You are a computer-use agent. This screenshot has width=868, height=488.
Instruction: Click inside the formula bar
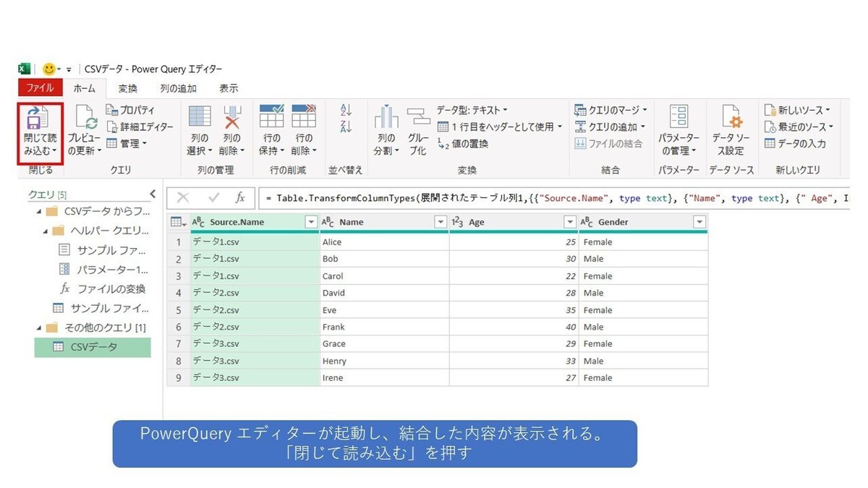coord(506,197)
